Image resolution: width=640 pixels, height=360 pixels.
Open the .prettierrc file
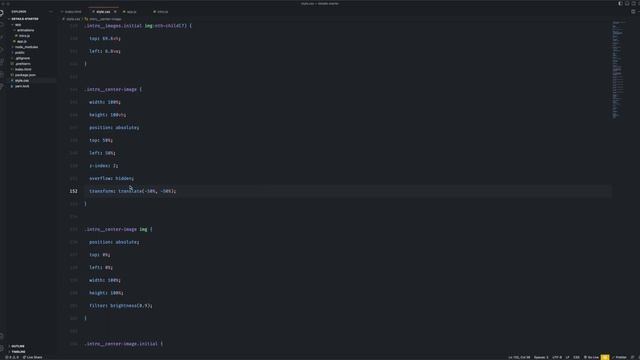tap(23, 64)
